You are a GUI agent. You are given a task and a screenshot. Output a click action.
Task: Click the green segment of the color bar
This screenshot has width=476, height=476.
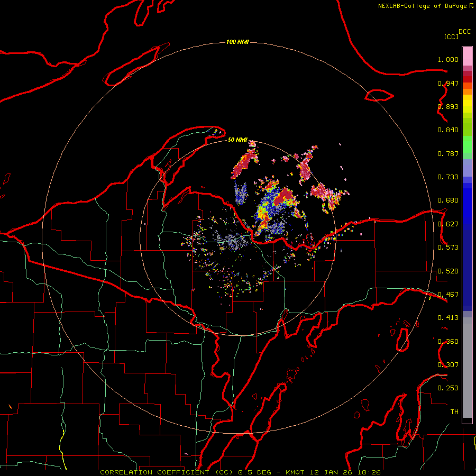coord(467,144)
